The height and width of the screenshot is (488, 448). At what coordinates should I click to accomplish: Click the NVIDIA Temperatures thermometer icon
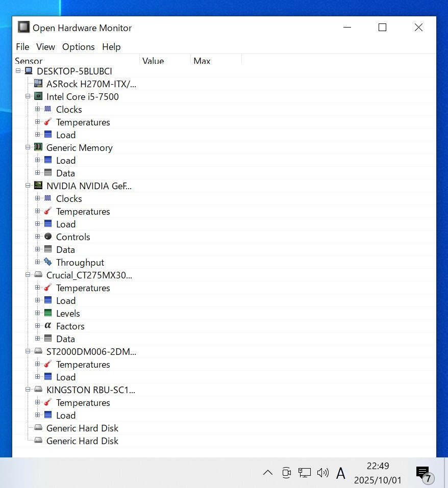pyautogui.click(x=48, y=211)
